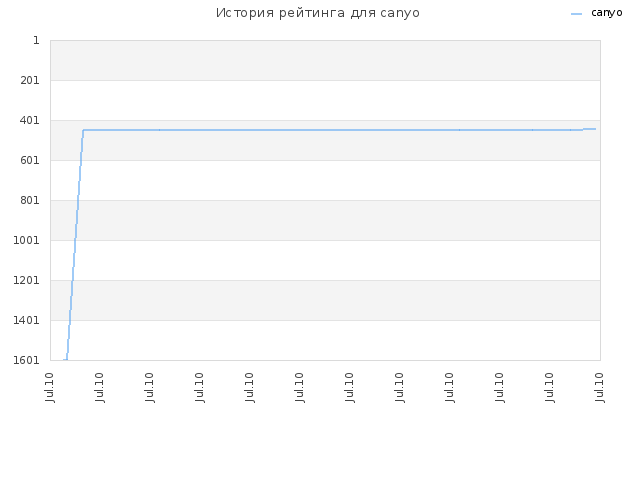Click the 'canyo' legend label
The height and width of the screenshot is (480, 640).
(x=607, y=13)
